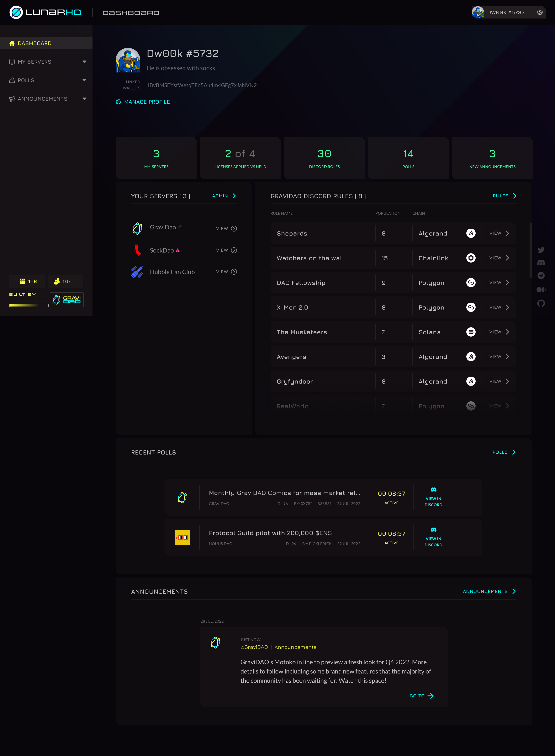The height and width of the screenshot is (756, 555).
Task: Open the GitHub social icon
Action: pos(541,303)
